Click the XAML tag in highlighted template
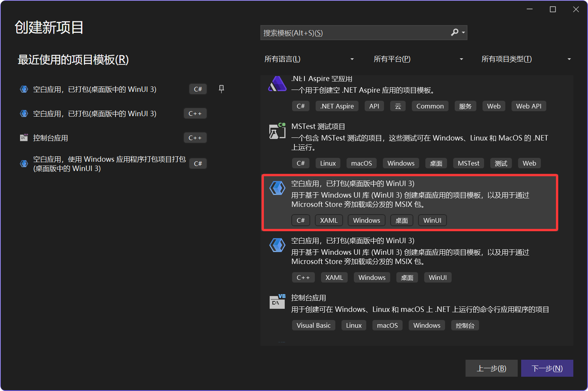Screen dimensions: 588x391 tap(329, 220)
